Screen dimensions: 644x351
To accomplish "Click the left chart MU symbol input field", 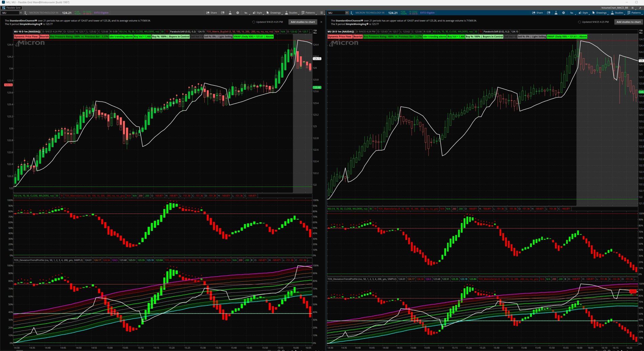I will tap(10, 13).
